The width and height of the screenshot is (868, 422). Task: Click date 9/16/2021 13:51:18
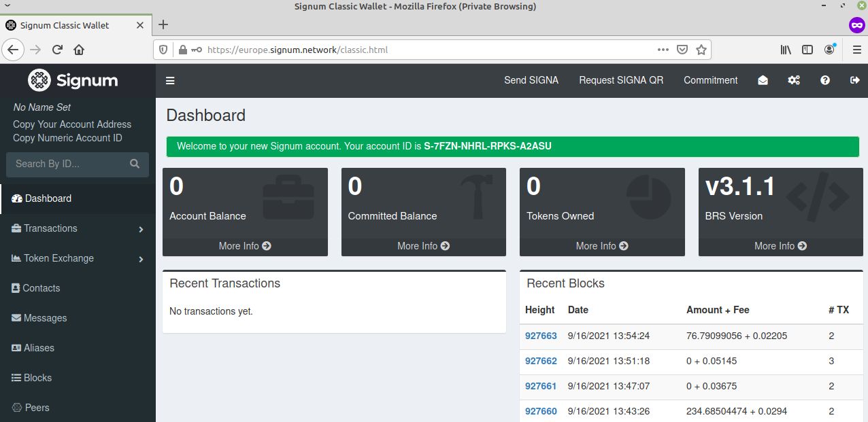pos(608,361)
